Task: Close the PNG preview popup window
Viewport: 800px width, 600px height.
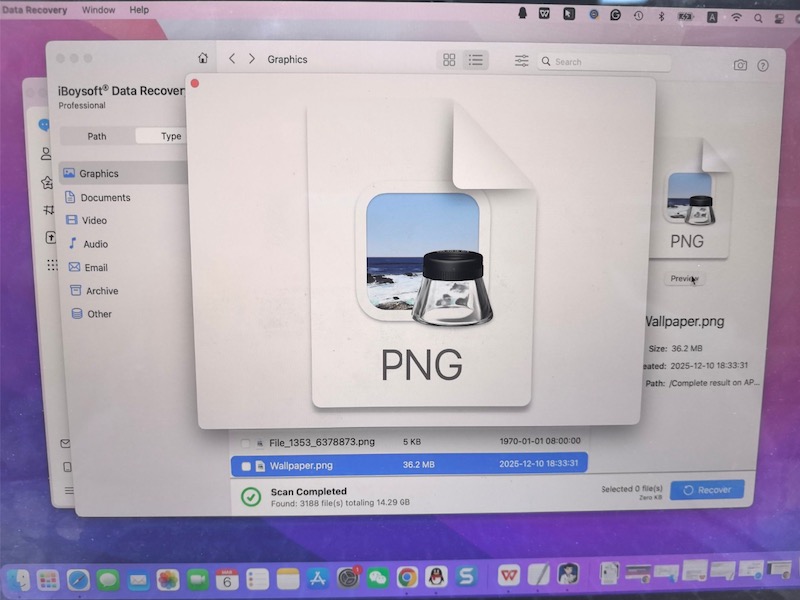Action: tap(195, 84)
